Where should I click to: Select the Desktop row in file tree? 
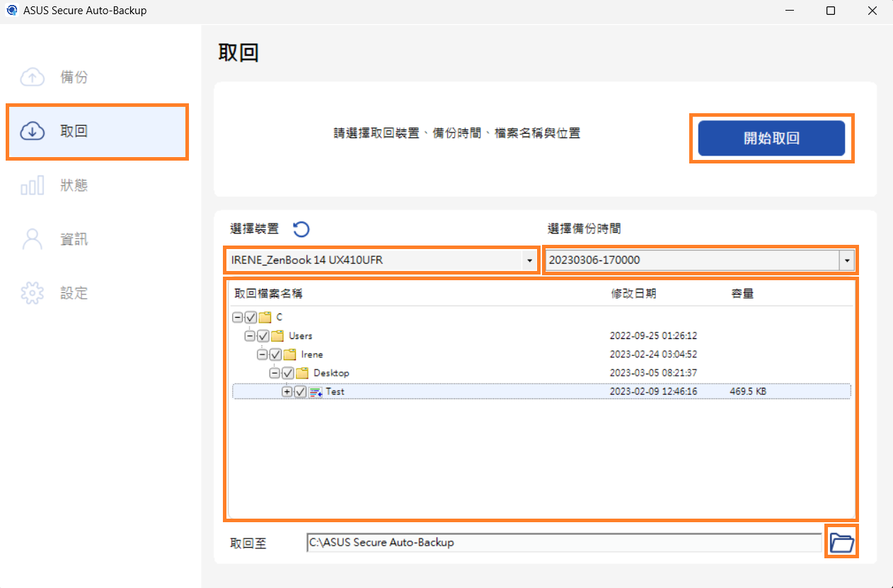point(331,373)
